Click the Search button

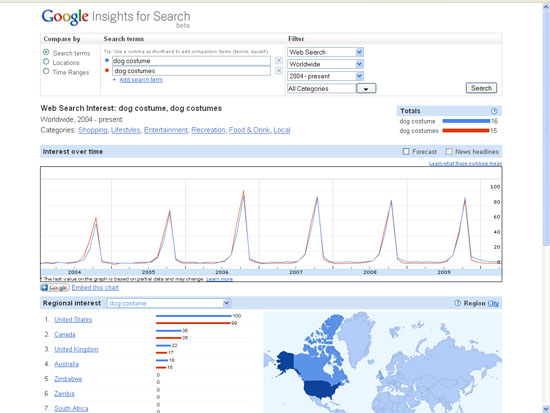click(x=481, y=88)
